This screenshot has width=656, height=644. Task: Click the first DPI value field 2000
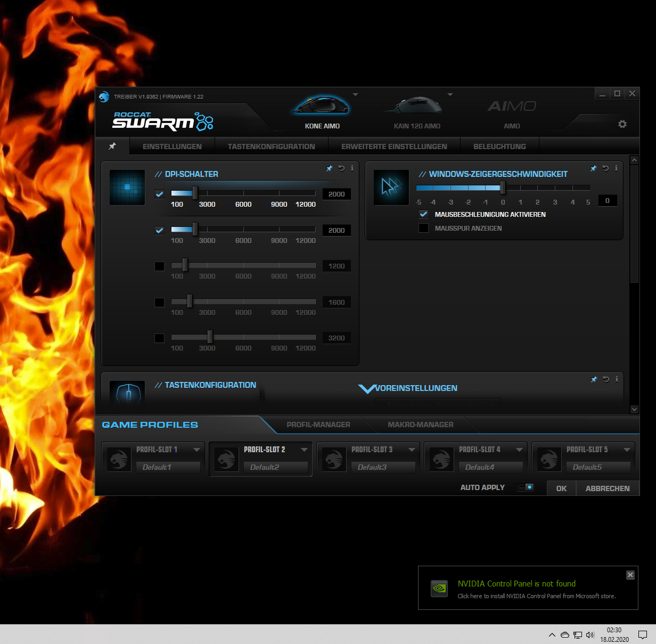coord(337,194)
